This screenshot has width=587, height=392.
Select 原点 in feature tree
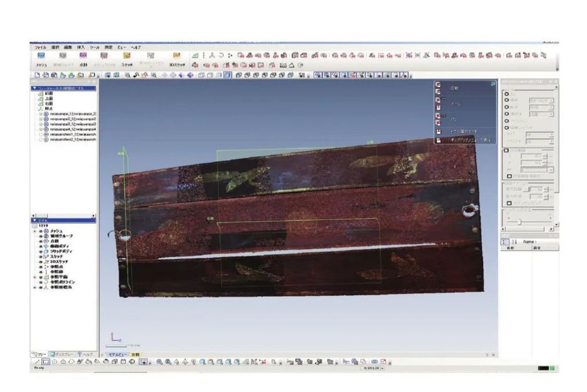tap(49, 109)
